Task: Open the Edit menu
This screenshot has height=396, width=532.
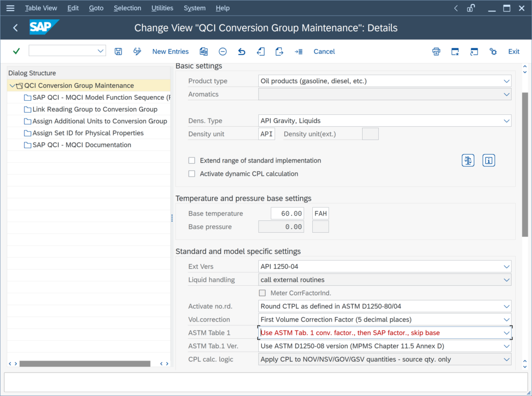Action: pyautogui.click(x=73, y=8)
